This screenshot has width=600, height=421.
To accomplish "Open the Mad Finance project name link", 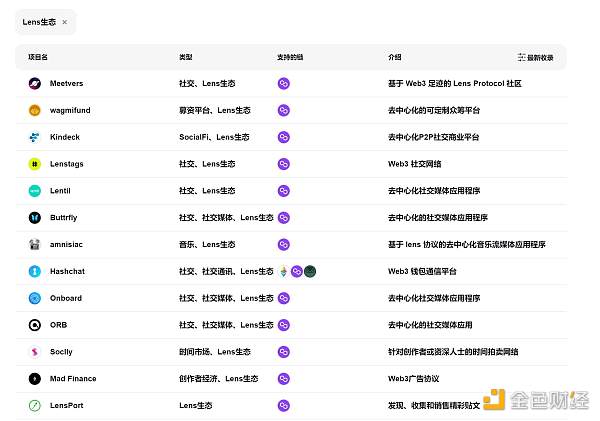I will tap(73, 379).
